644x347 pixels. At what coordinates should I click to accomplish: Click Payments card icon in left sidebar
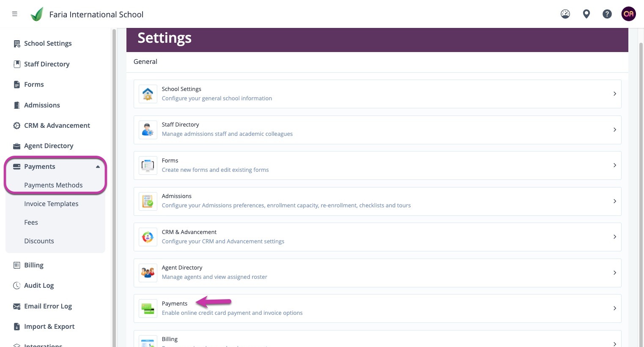click(x=17, y=167)
